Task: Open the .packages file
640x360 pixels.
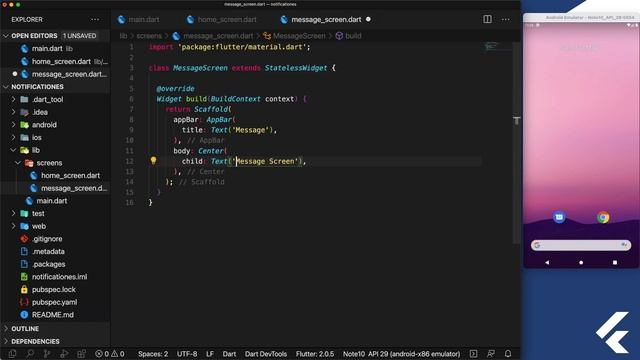Action: click(x=49, y=264)
